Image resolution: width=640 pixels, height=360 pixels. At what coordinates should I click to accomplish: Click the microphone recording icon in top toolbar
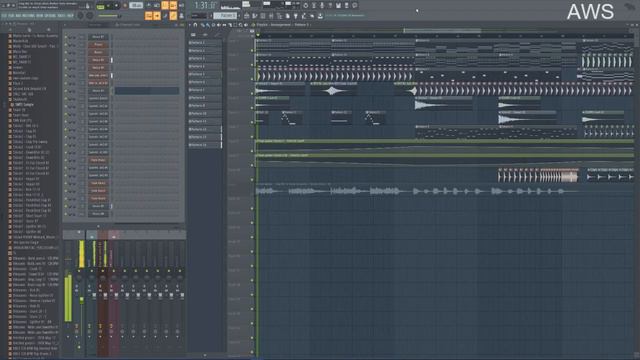tap(322, 5)
